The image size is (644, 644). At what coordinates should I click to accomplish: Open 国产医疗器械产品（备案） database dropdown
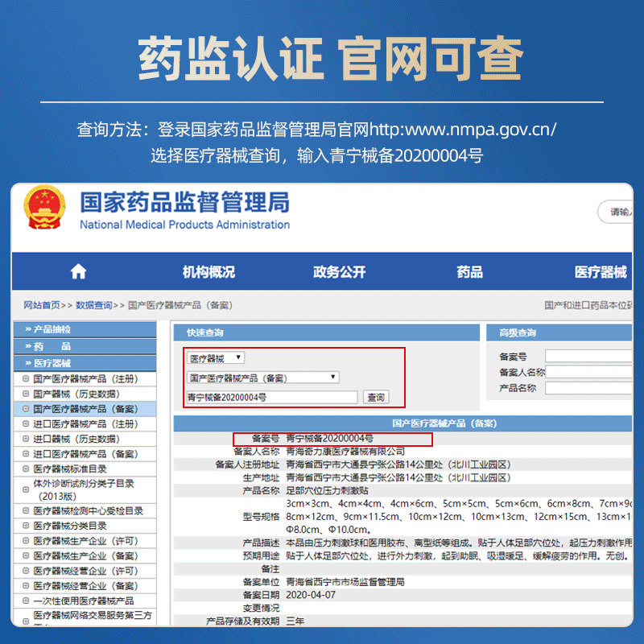pyautogui.click(x=263, y=378)
